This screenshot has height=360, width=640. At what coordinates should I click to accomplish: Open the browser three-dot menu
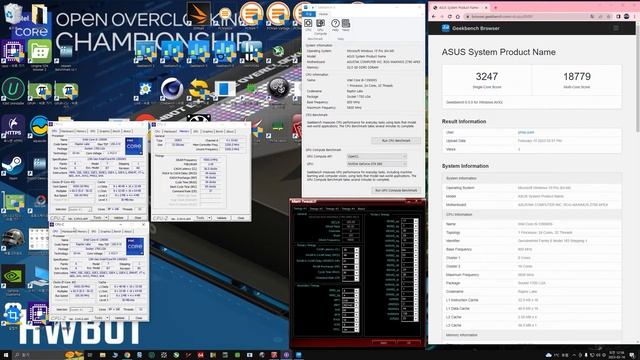point(635,16)
